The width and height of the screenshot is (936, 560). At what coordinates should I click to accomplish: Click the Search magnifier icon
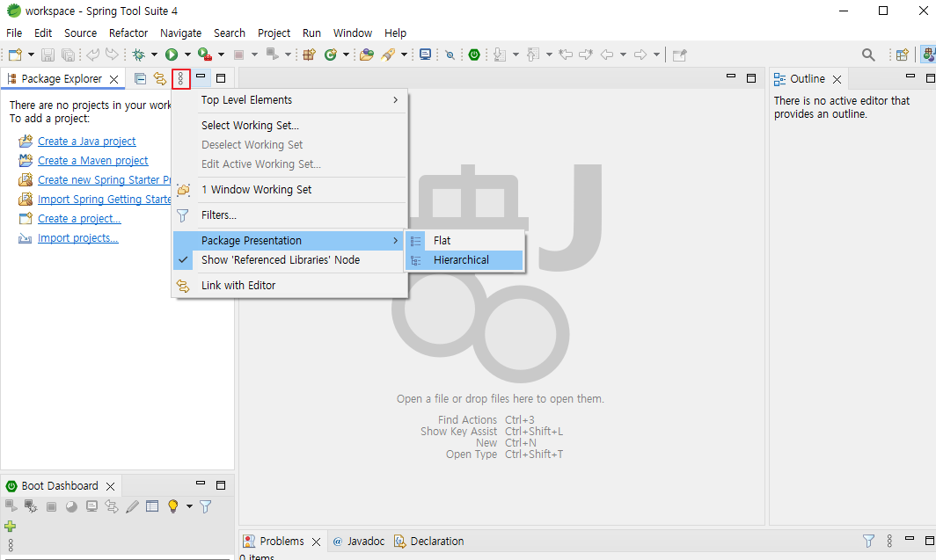(868, 55)
